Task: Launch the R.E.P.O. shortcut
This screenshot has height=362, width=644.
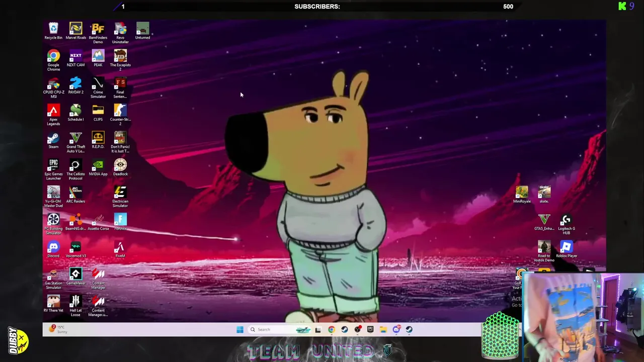Action: (x=98, y=140)
